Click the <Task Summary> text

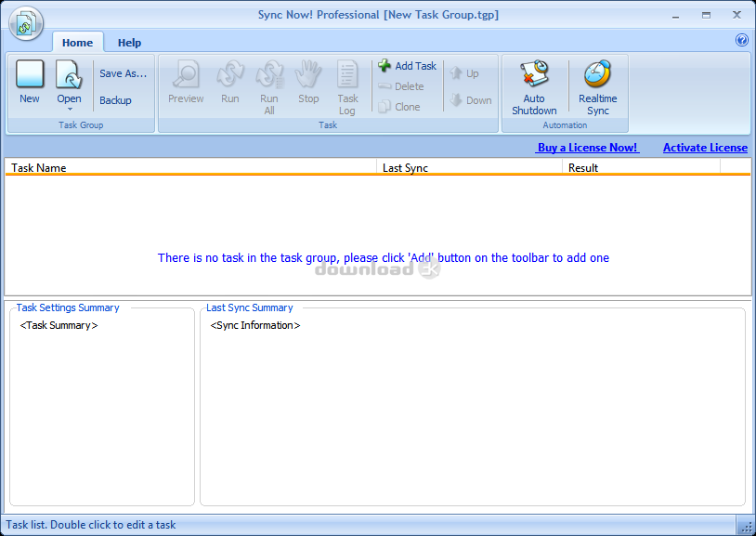point(59,326)
